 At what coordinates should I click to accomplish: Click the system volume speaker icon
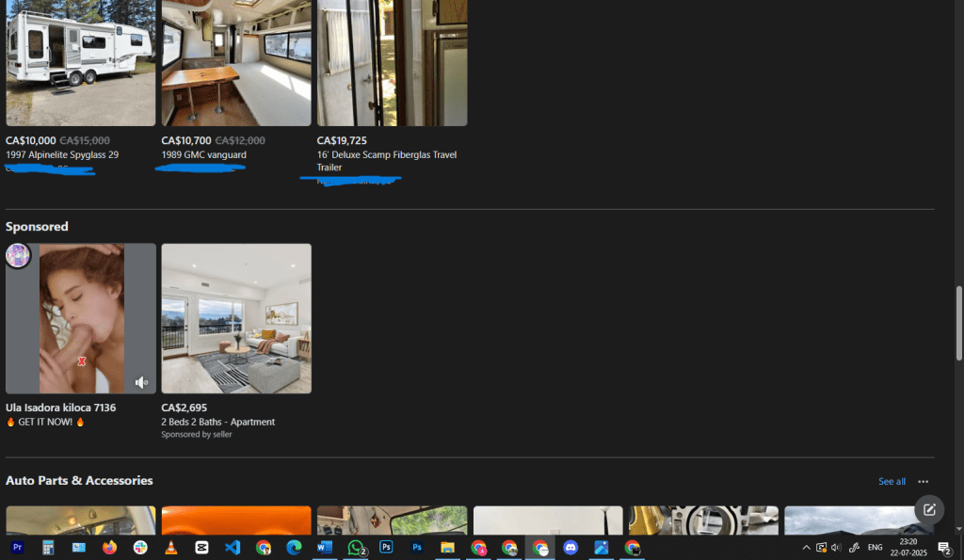click(836, 548)
